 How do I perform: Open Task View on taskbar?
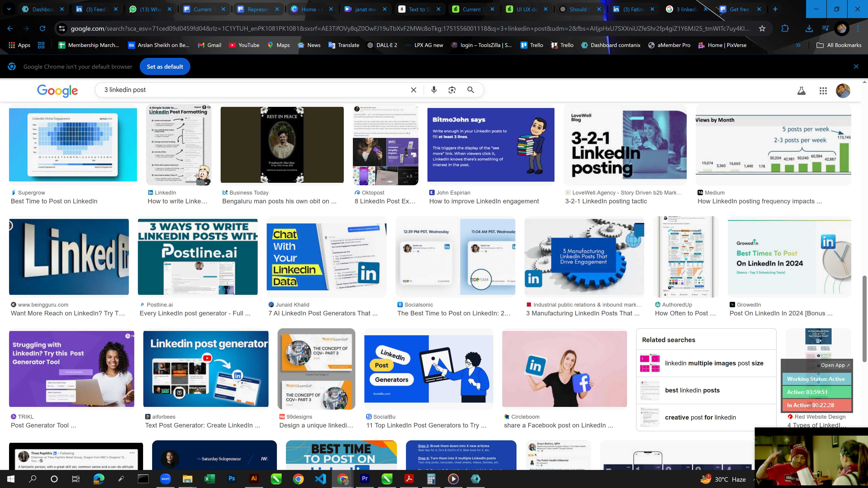click(76, 479)
